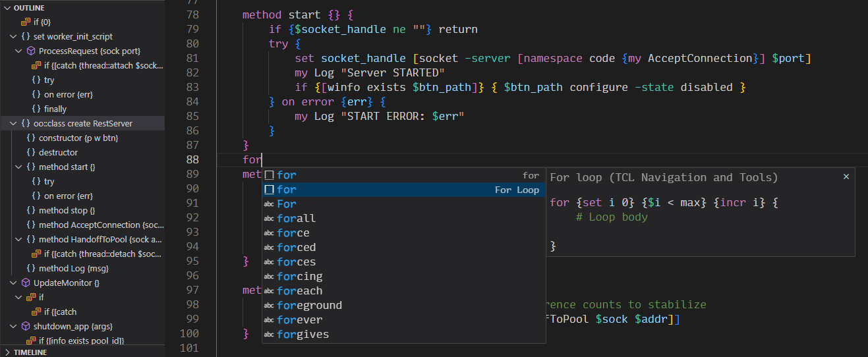Click the braces icon of oo::class create RestServer
868x357 pixels.
pos(26,123)
